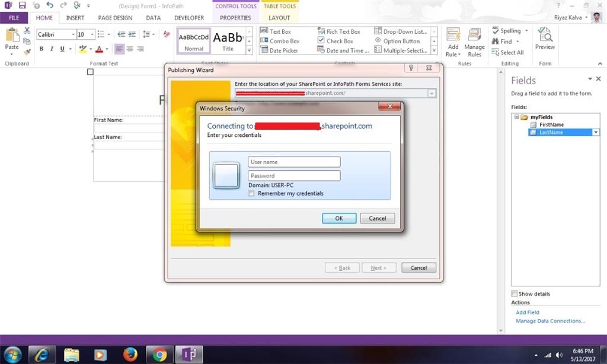Screen dimensions: 607x364
Task: Click Select All in Editing group
Action: (x=507, y=52)
